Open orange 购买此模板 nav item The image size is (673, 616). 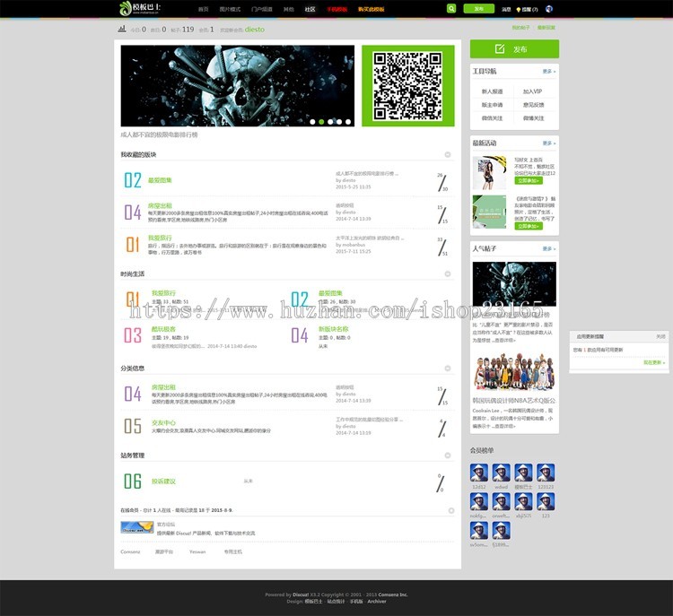[x=371, y=9]
